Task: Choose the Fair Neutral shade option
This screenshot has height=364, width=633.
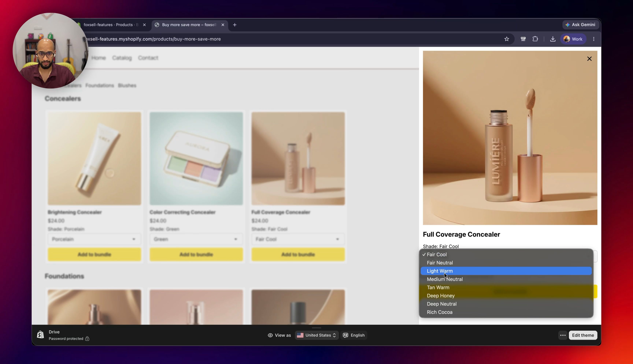Action: 506,263
